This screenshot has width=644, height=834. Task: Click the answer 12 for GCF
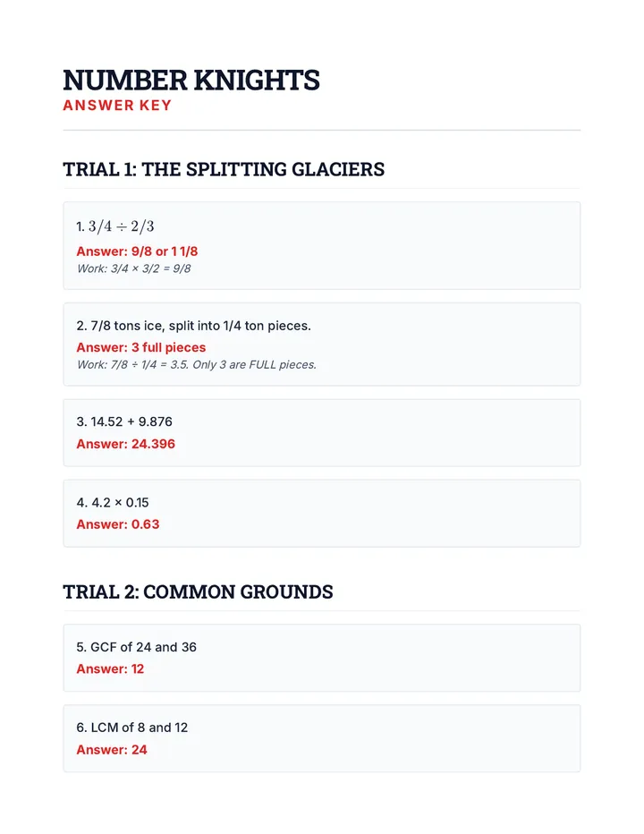coord(110,669)
